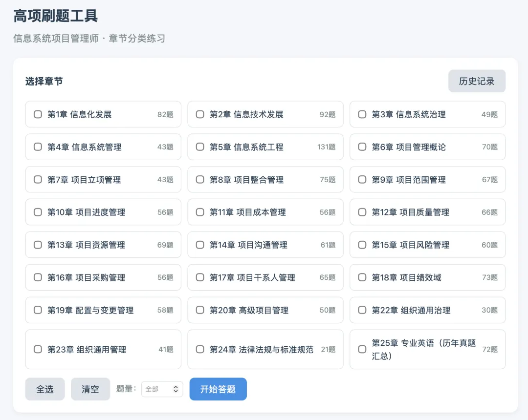Check the 第2章 信息技术发展 checkbox
528x420 pixels.
(x=200, y=114)
